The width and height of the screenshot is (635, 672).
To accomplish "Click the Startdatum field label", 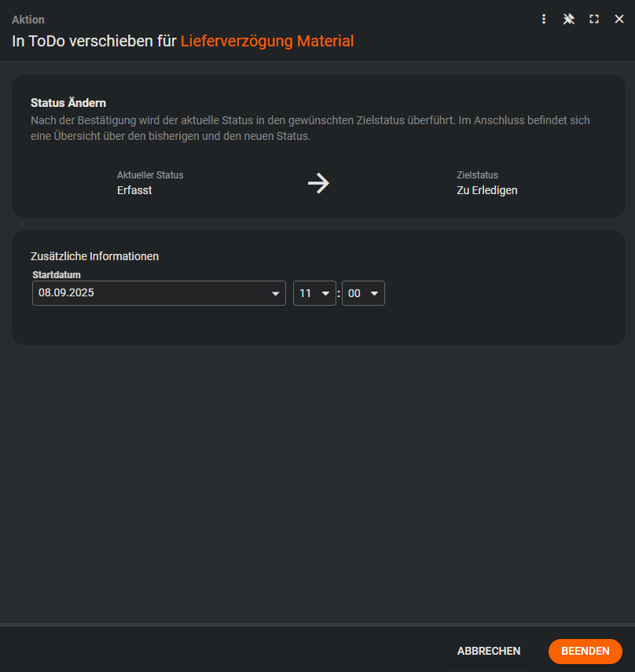I will (57, 275).
